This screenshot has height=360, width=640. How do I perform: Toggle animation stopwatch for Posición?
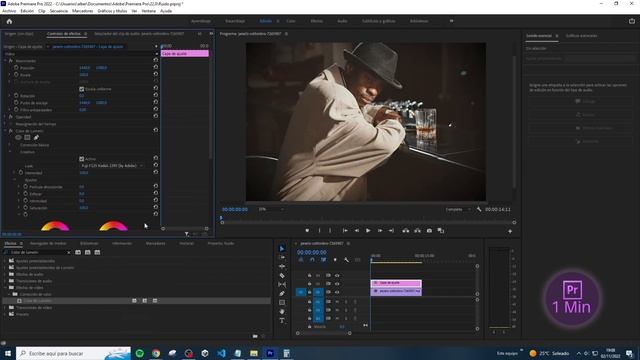16,68
